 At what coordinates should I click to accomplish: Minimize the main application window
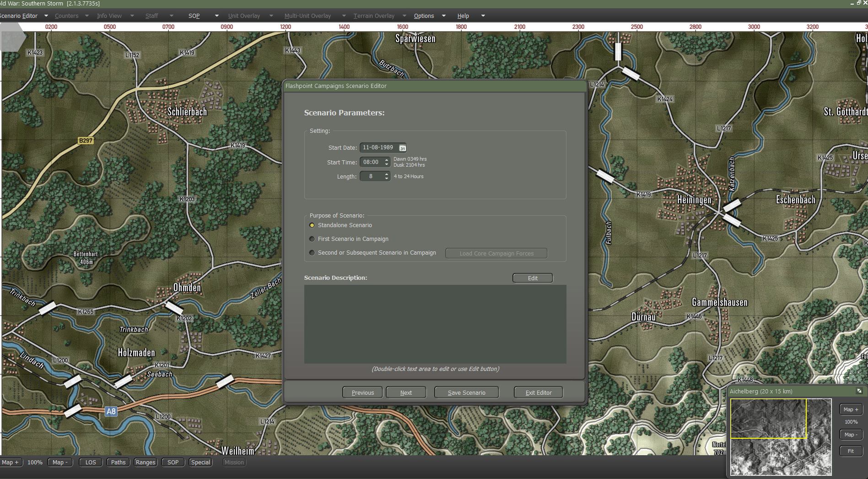[852, 3]
